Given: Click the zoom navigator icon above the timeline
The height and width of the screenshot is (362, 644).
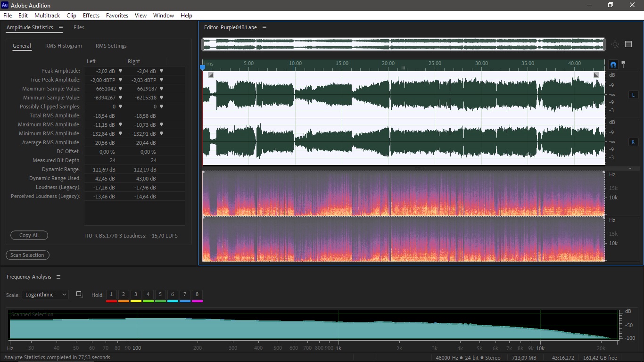Looking at the screenshot, I should [x=615, y=44].
